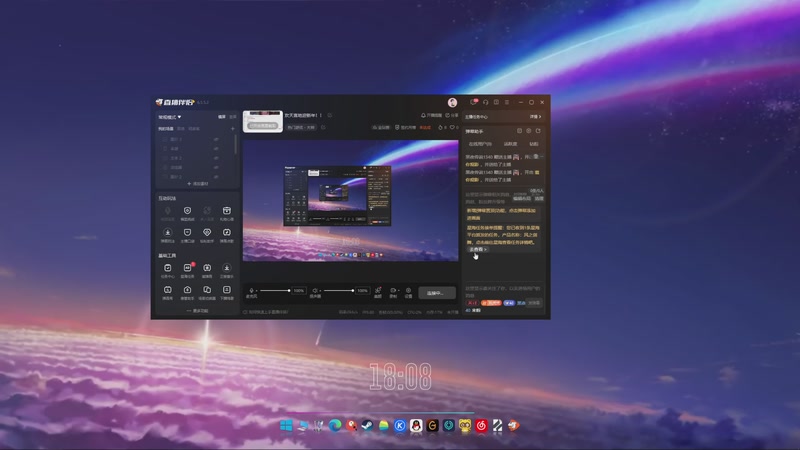Toggle visibility eye of the fourth source row
800x450 pixels.
coord(216,167)
